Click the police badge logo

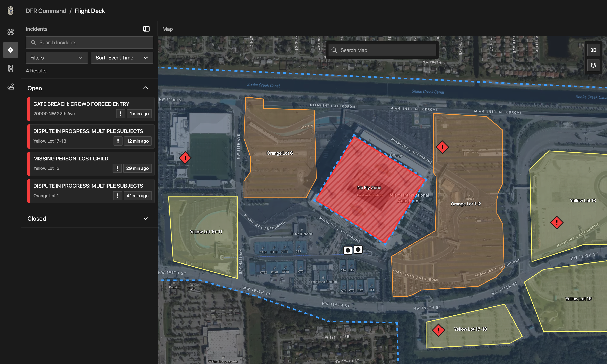[x=11, y=11]
